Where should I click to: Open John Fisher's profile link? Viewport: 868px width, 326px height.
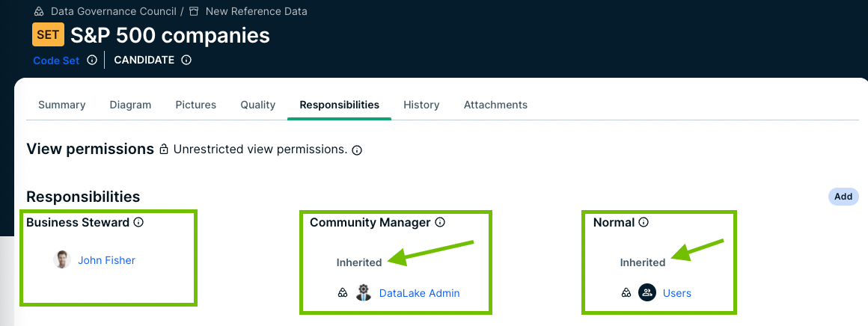(x=106, y=260)
